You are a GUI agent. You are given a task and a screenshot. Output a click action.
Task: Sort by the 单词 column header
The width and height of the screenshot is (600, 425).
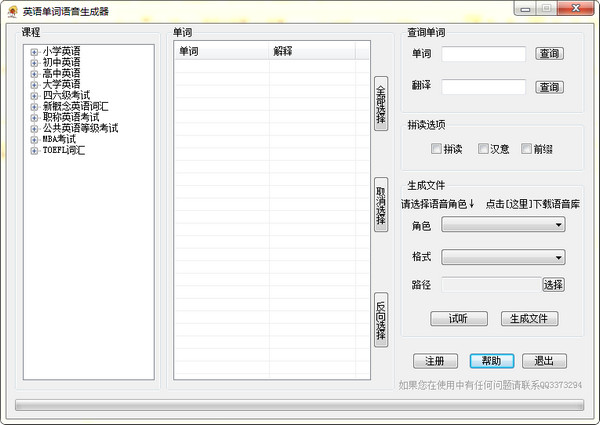click(220, 51)
